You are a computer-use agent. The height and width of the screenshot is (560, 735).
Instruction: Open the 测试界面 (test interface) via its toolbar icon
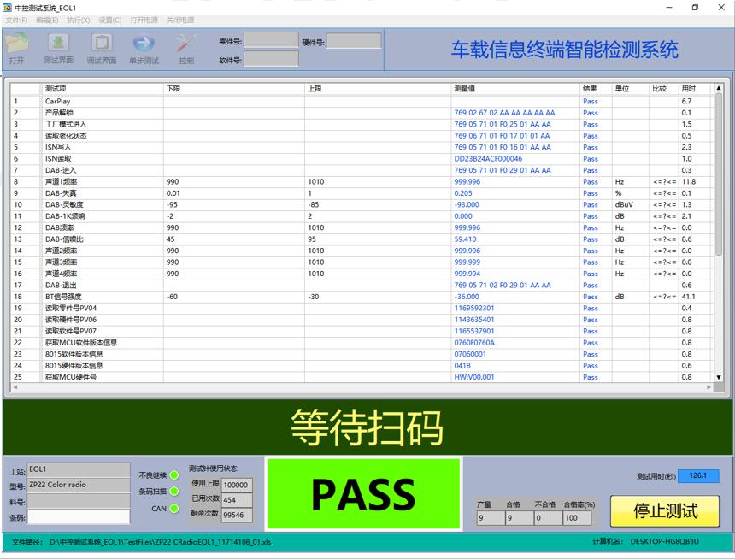coord(58,47)
